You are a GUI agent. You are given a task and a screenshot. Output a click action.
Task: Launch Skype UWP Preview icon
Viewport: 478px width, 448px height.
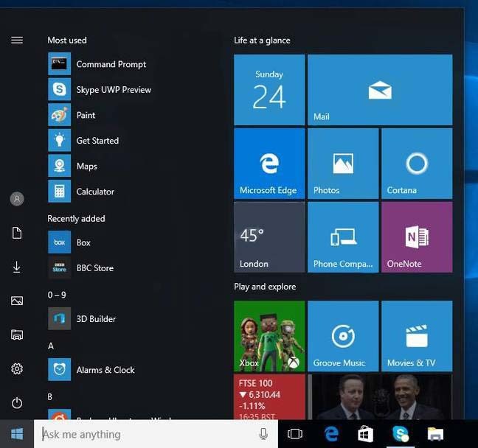60,90
